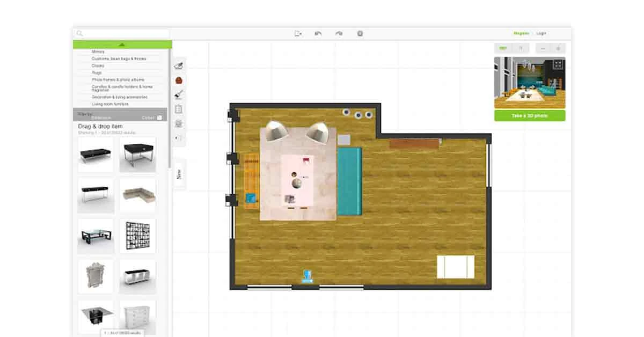Toggle fullscreen on the room preview
The image size is (644, 337).
pyautogui.click(x=559, y=47)
